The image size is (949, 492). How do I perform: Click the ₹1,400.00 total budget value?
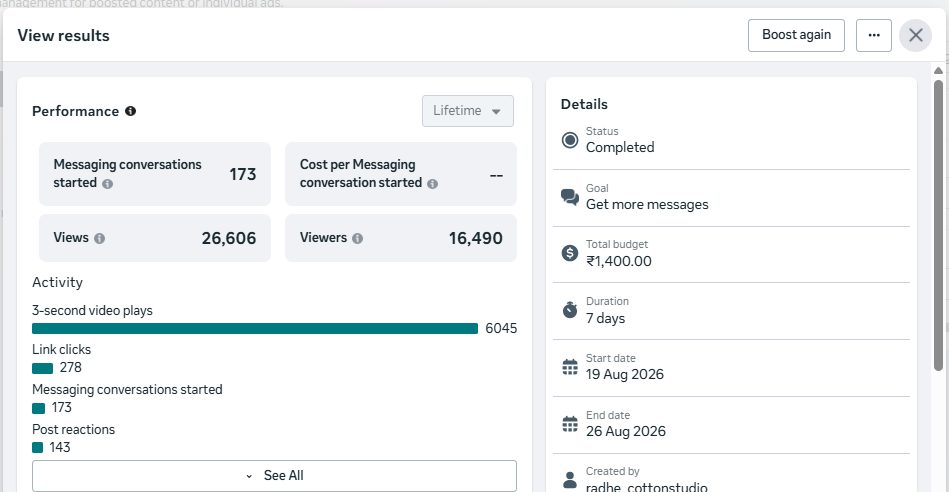[x=619, y=261]
